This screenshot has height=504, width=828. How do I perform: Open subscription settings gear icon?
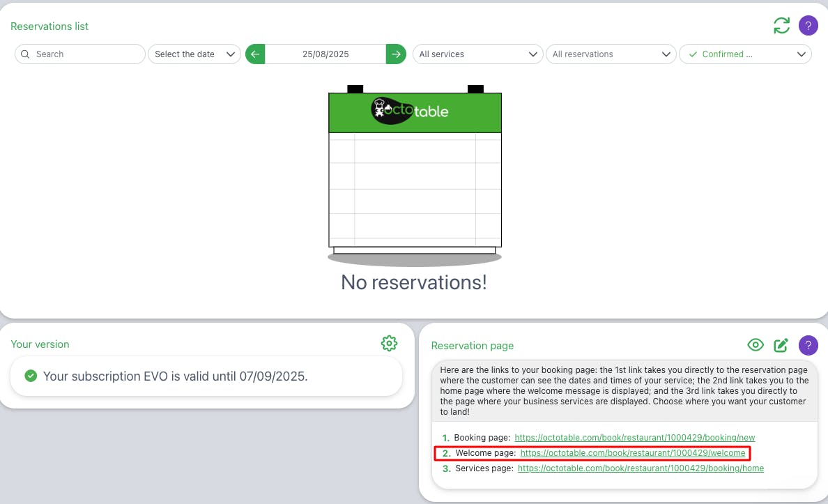tap(389, 344)
